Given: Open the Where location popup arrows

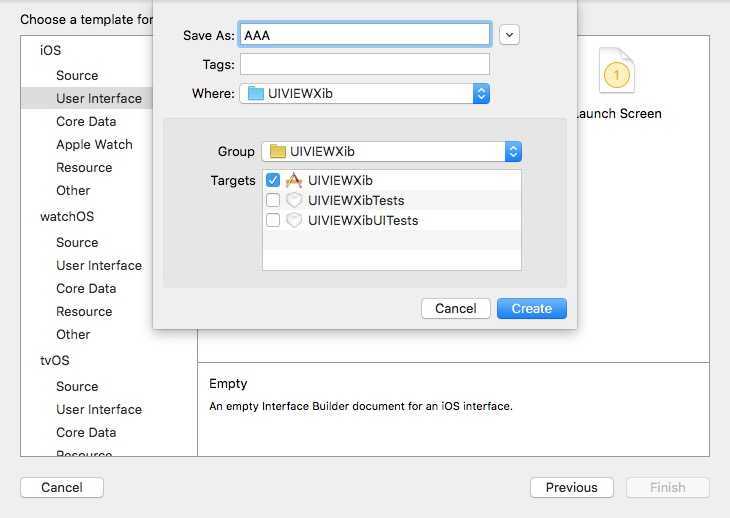Looking at the screenshot, I should [x=481, y=94].
